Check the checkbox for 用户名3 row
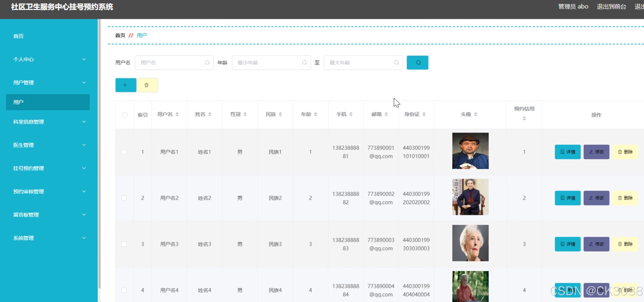The image size is (644, 302). (124, 244)
